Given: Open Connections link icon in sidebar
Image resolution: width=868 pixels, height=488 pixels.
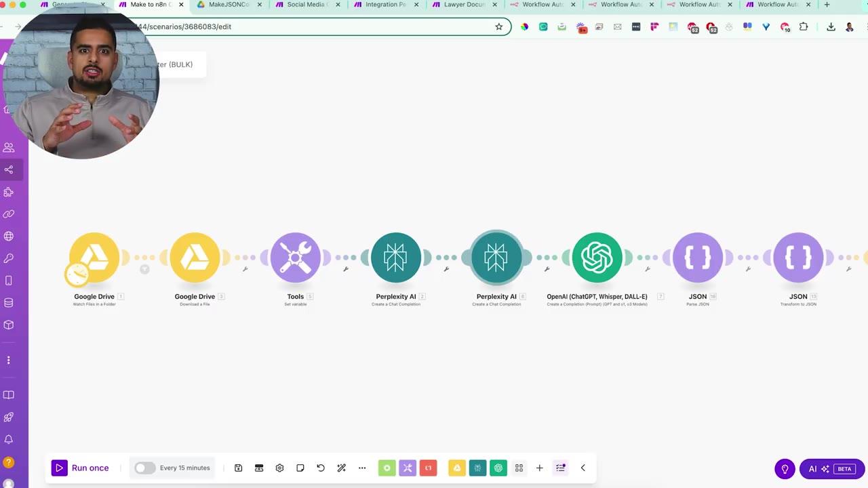Looking at the screenshot, I should tap(9, 214).
